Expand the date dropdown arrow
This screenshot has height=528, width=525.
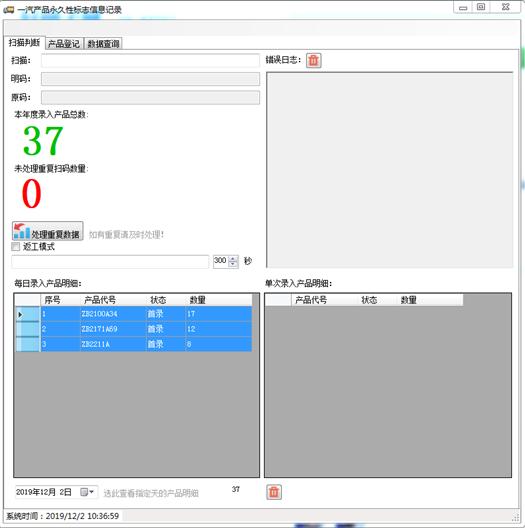[91, 492]
